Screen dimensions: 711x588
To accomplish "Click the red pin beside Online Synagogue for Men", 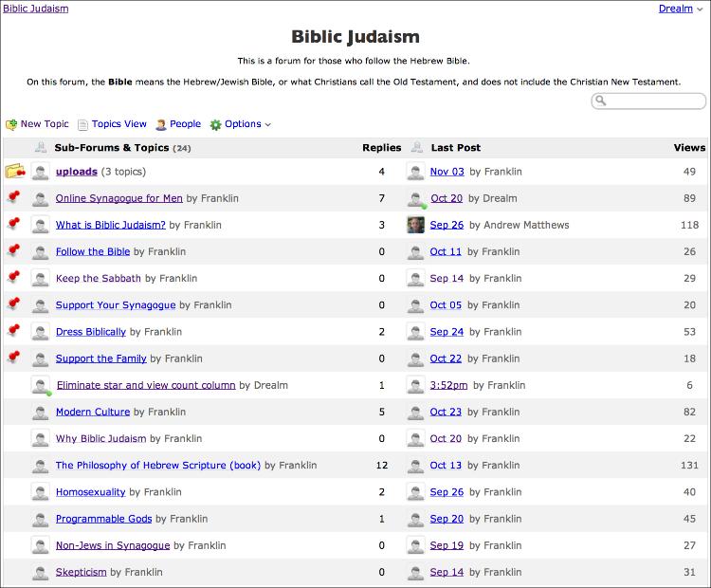I will click(x=13, y=198).
